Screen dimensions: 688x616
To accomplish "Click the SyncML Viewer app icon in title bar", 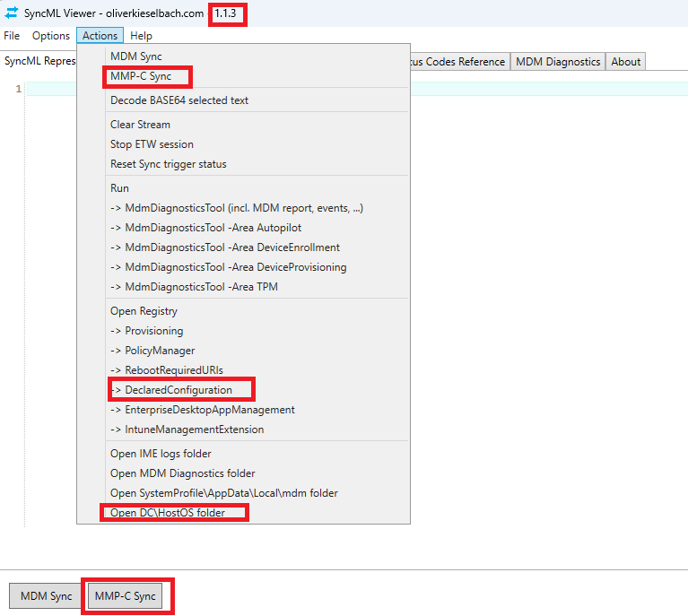I will pos(12,13).
